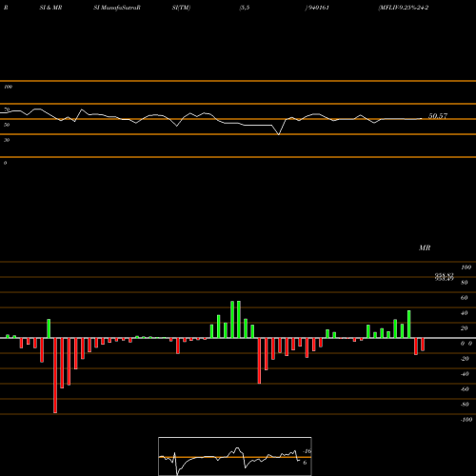Select the 'SI MunafaSutraR' header label
This screenshot has width=476, height=476.
[x=117, y=8]
